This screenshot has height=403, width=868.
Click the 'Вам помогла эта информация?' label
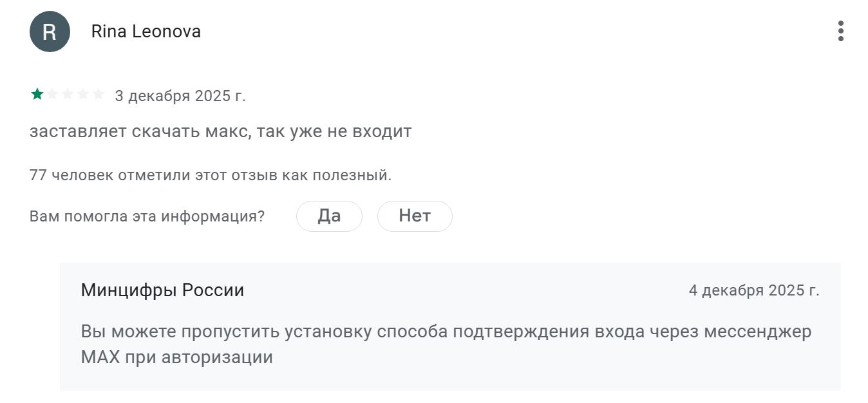point(147,216)
